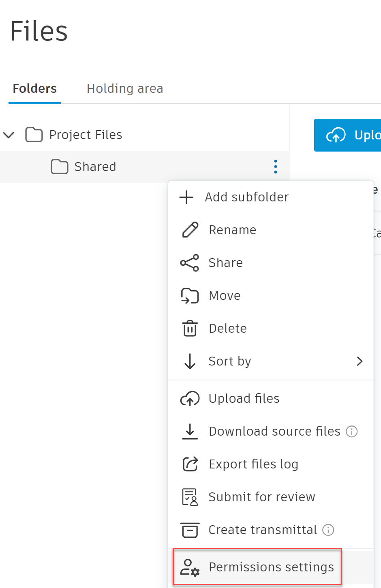Click the Submit for review document icon
This screenshot has width=381, height=588.
(x=190, y=497)
